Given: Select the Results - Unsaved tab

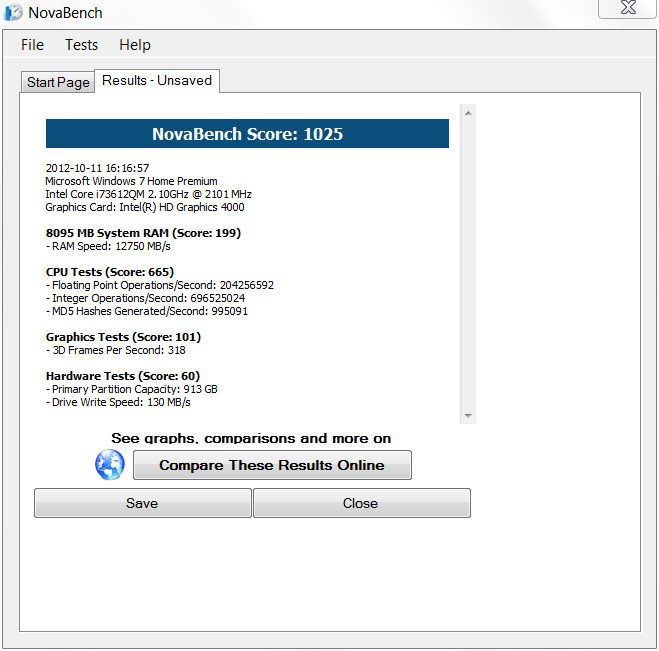Looking at the screenshot, I should (157, 81).
